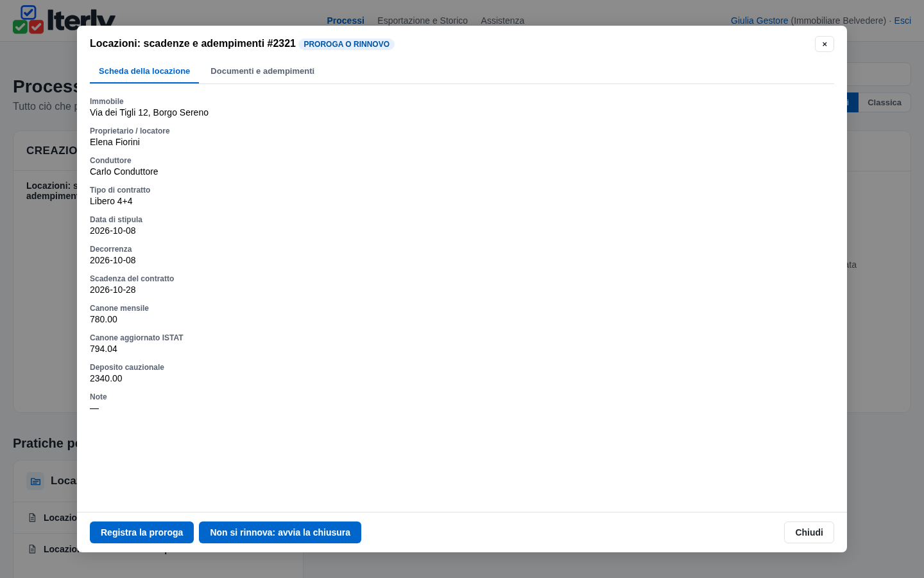Click the Scadenza del contratto label
Image resolution: width=924 pixels, height=578 pixels.
click(x=132, y=279)
